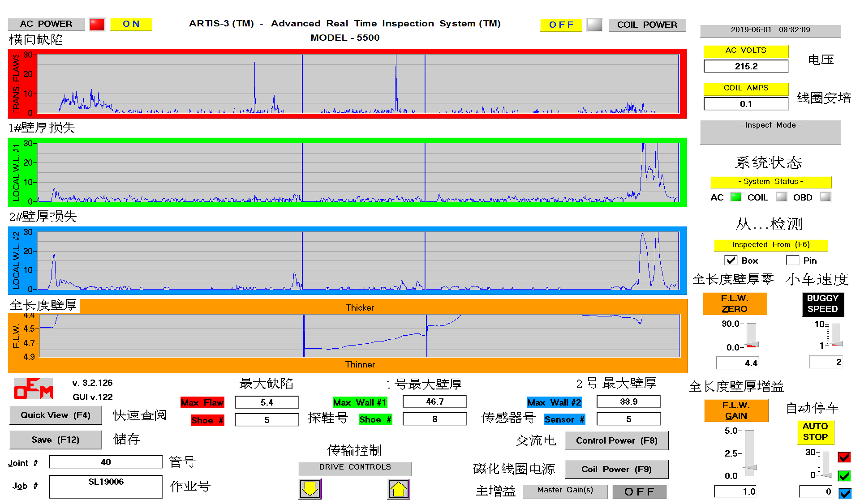Viewport: 860px width, 504px height.
Task: Click inside the Local W.L. #1 chart
Action: pos(358,172)
